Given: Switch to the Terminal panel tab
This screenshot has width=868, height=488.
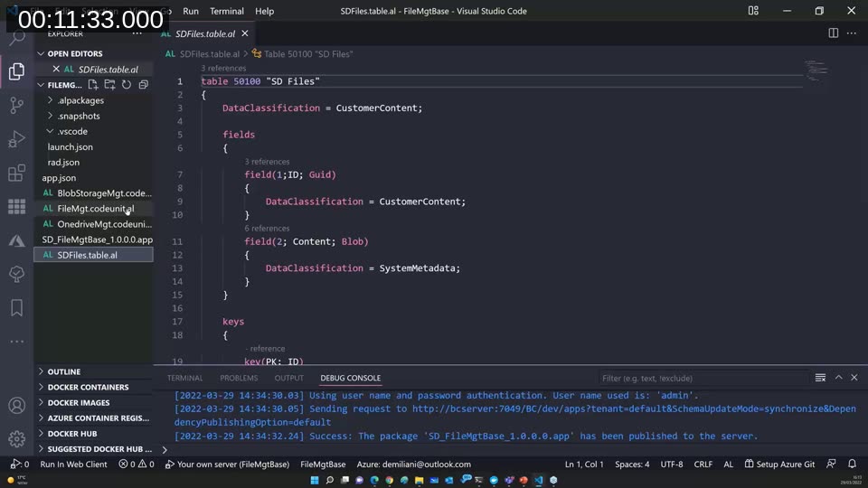Looking at the screenshot, I should coord(184,378).
